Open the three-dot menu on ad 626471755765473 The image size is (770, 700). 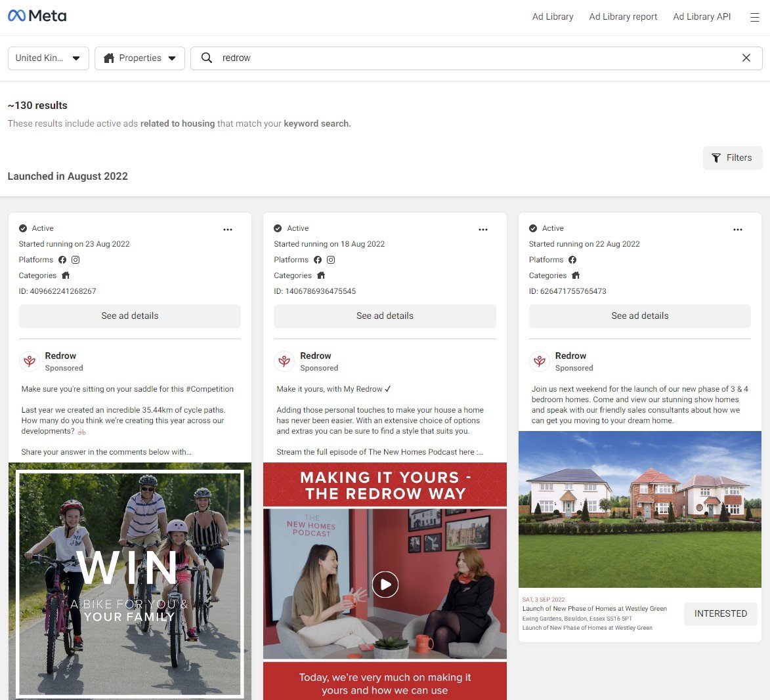pos(738,229)
